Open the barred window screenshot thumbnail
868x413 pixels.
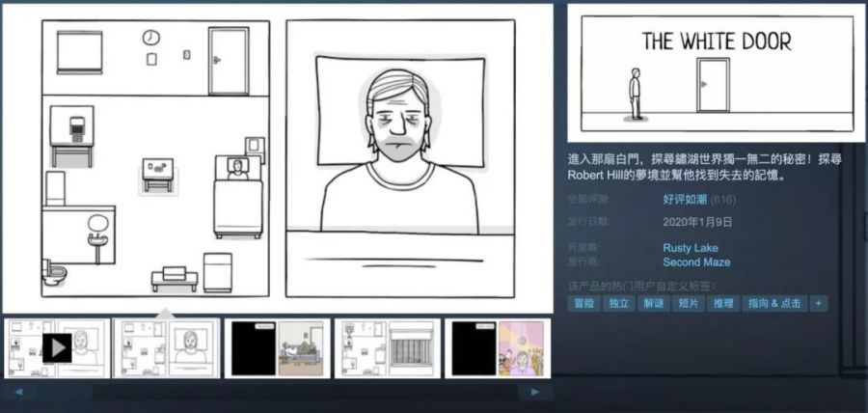point(388,347)
